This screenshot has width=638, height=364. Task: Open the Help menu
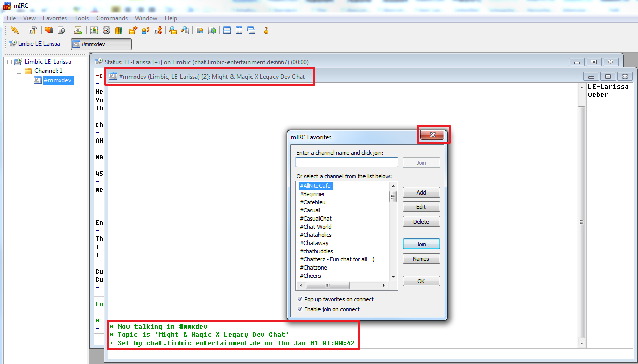pos(171,18)
